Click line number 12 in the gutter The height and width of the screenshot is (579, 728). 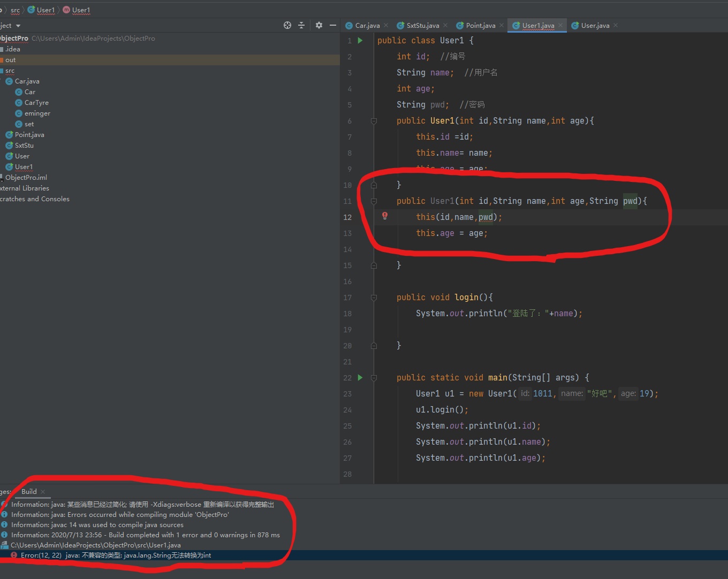[x=347, y=217]
